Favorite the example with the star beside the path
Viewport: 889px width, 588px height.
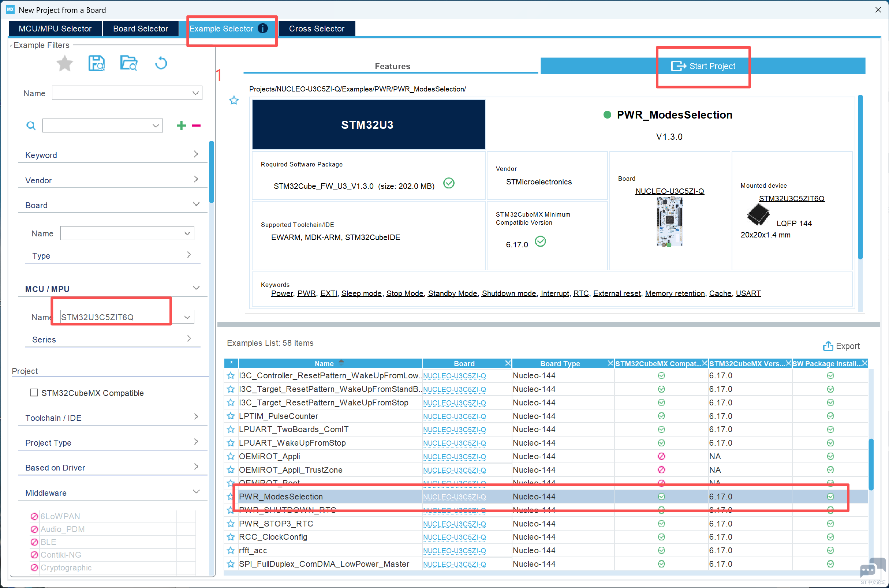click(234, 101)
